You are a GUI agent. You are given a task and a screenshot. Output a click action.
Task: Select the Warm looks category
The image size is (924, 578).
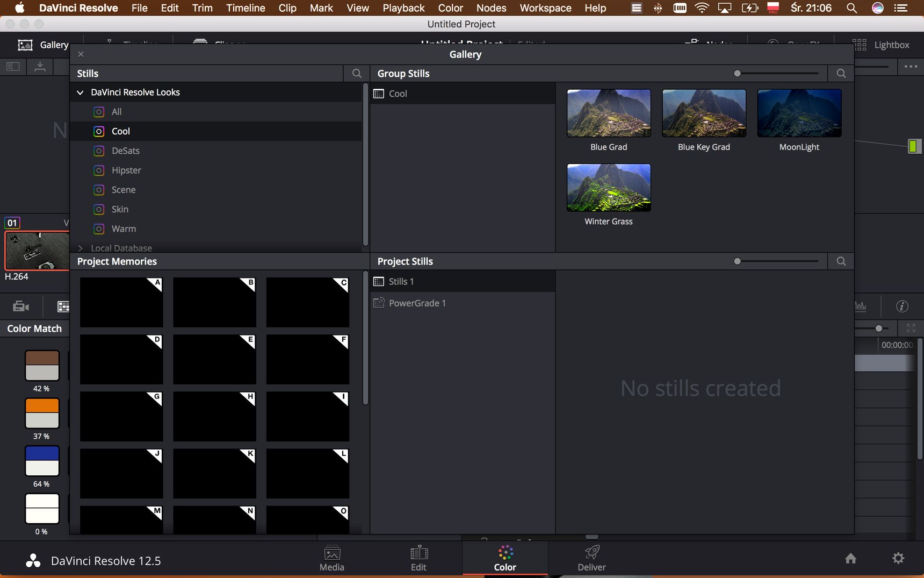click(215, 229)
